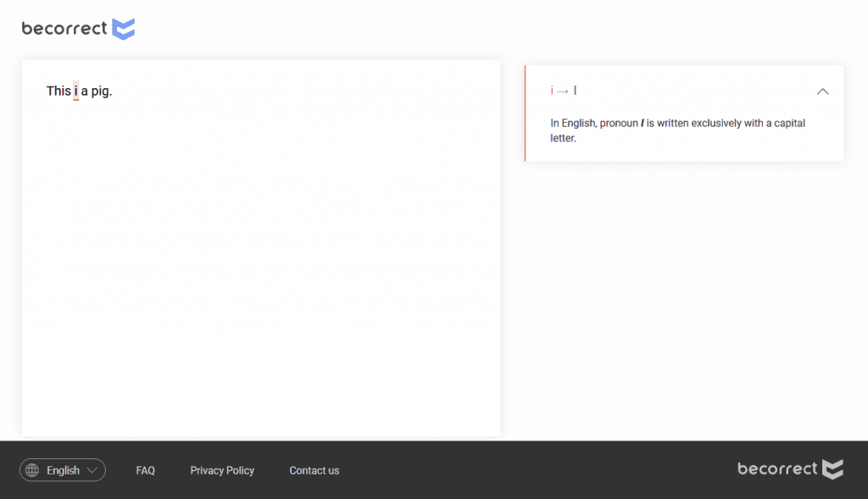Click the footer becorrect shield icon
Screen dimensions: 868x499
coord(833,469)
